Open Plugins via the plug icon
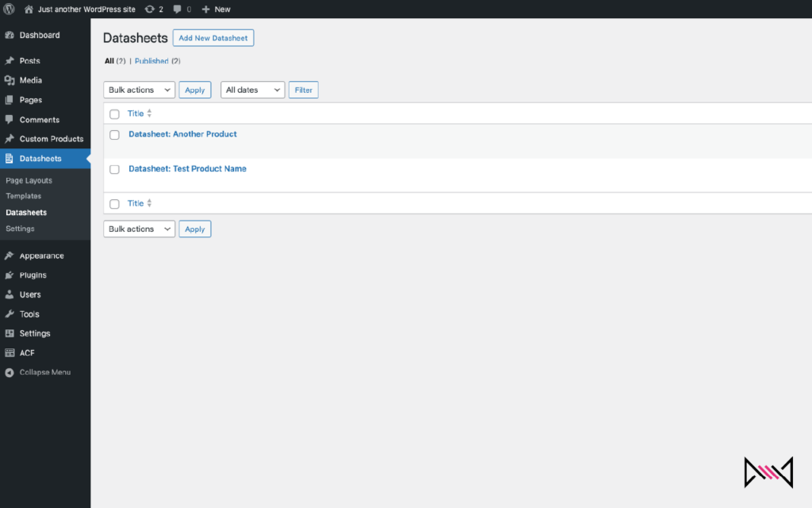Screen dimensions: 812x508 (10, 275)
